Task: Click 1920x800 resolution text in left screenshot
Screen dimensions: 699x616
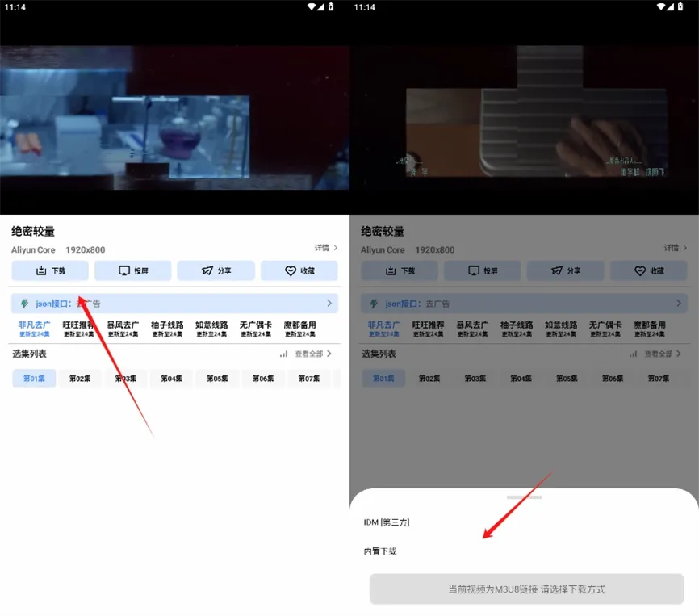Action: click(86, 250)
